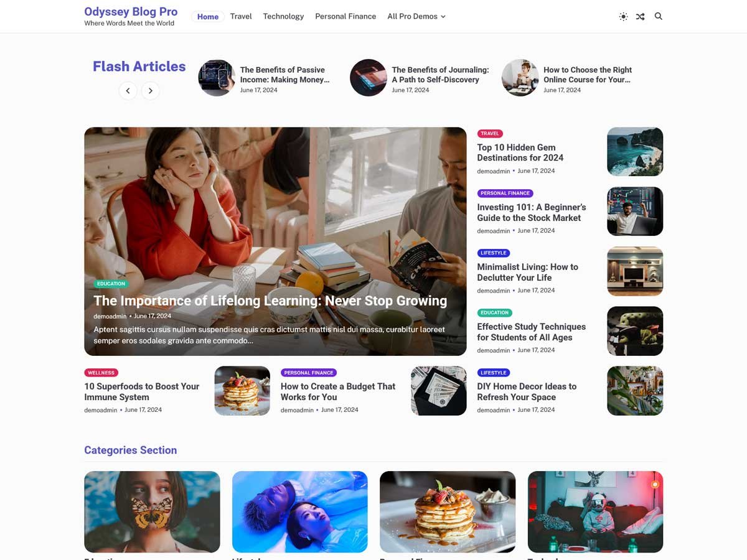Show previous Flash Articles with left arrow
747x560 pixels.
click(128, 91)
